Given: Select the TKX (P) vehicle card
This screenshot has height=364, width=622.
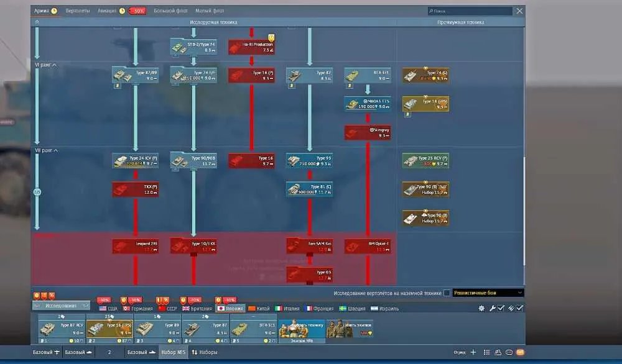Looking at the screenshot, I should tap(135, 189).
